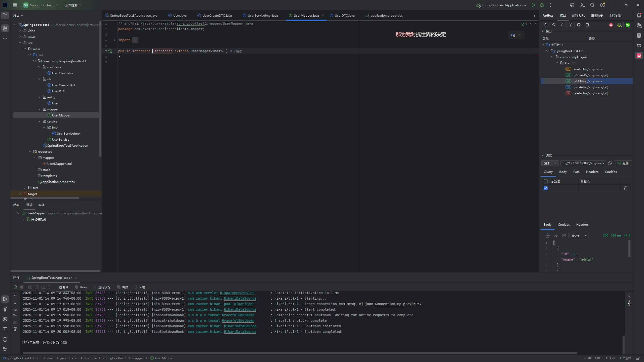Open the Headers request tab
644x362 pixels.
[592, 172]
